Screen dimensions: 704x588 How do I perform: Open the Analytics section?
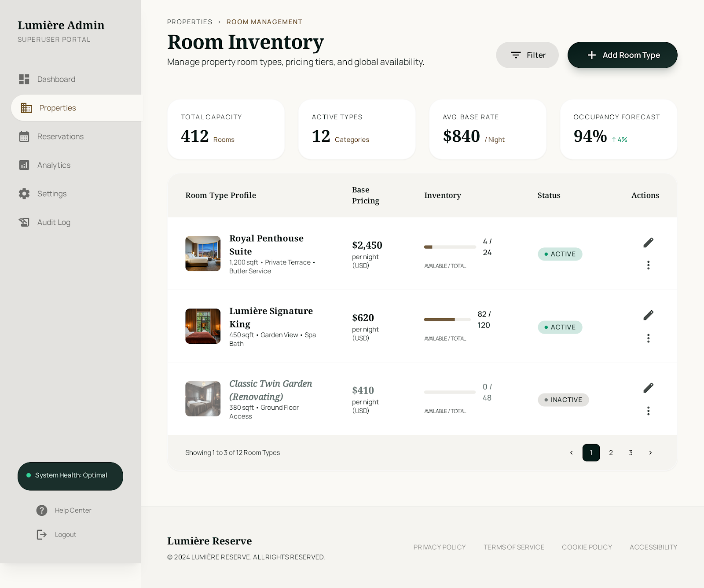point(54,165)
